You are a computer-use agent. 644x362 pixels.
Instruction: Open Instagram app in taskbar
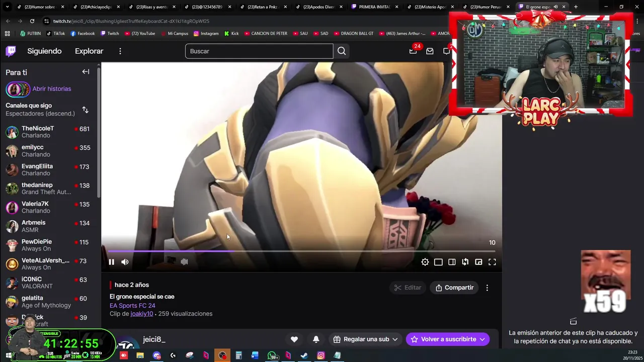(320, 355)
